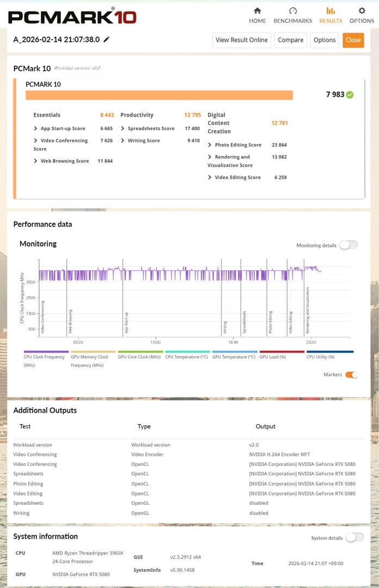
Task: Click the Test column header
Action: (x=25, y=426)
